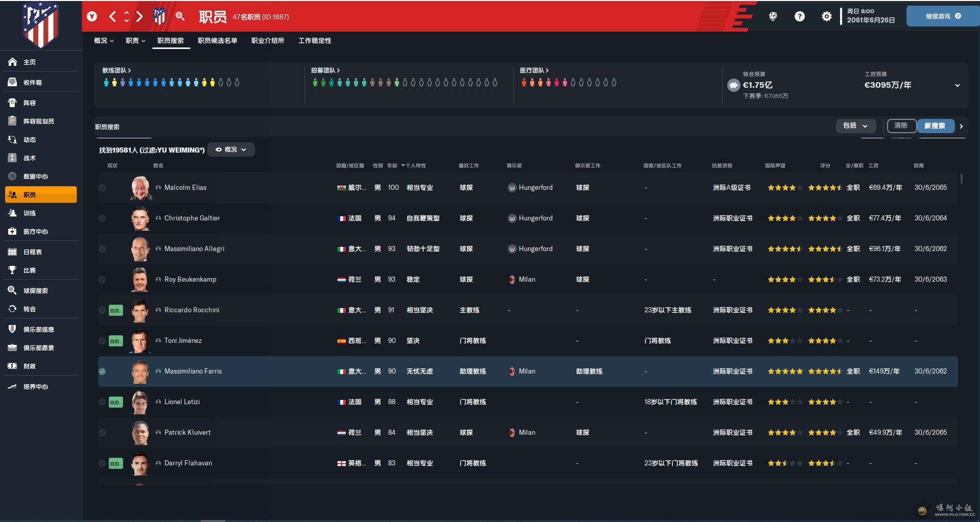
Task: Open the settings gear icon
Action: (826, 16)
